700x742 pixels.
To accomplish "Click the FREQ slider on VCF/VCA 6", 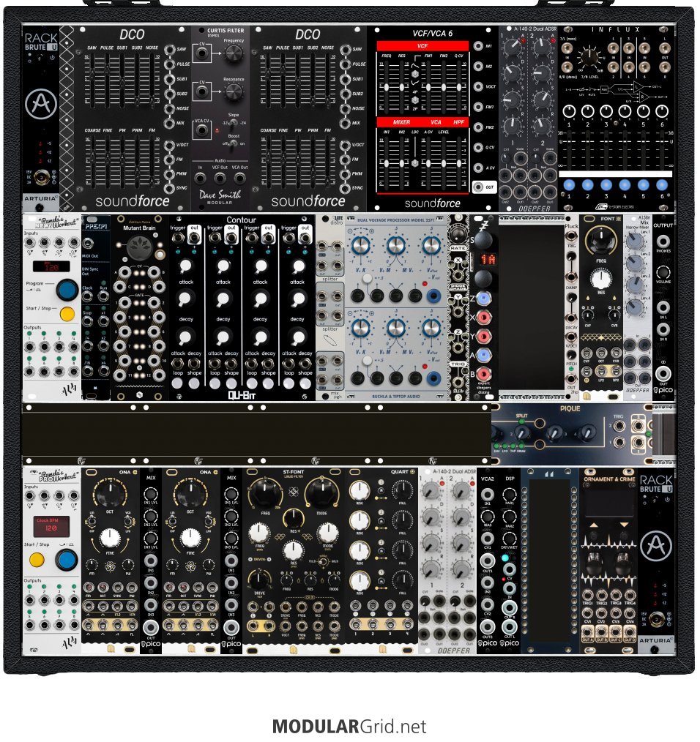I will pos(387,86).
